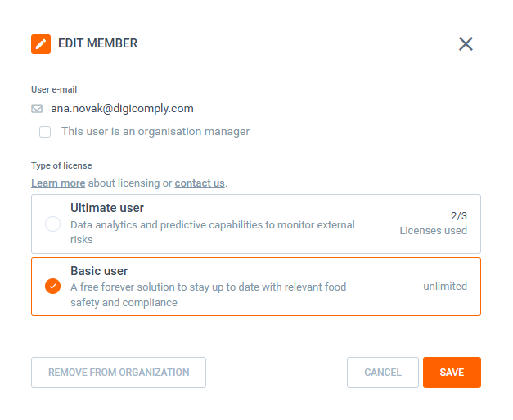This screenshot has width=513, height=420.
Task: Click the EDIT MEMBER dialog heading
Action: point(97,44)
